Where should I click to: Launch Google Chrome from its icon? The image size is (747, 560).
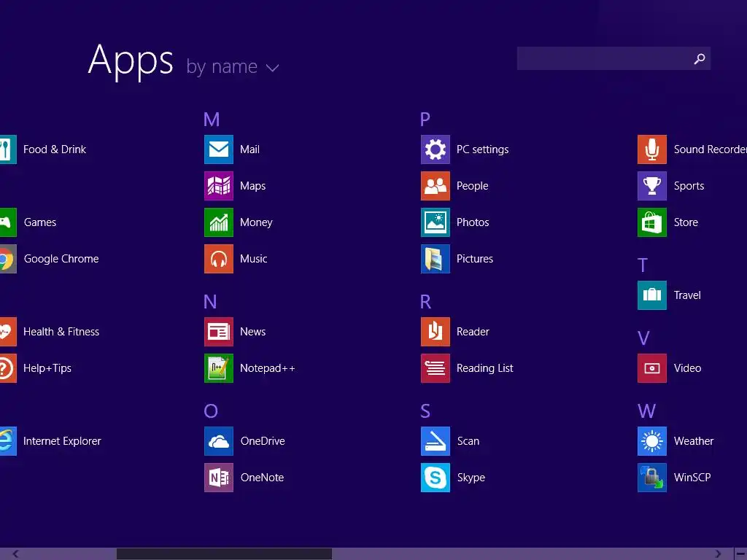click(8, 259)
